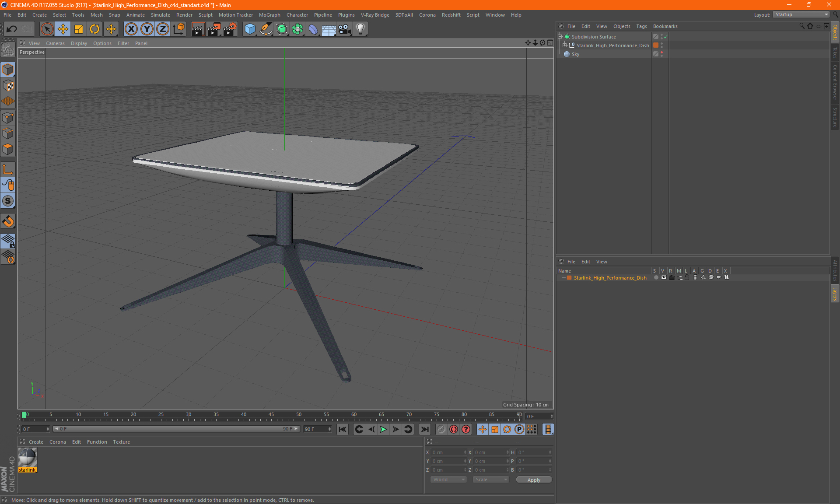Viewport: 840px width, 504px height.
Task: Open the Layers side tab
Action: (x=835, y=294)
